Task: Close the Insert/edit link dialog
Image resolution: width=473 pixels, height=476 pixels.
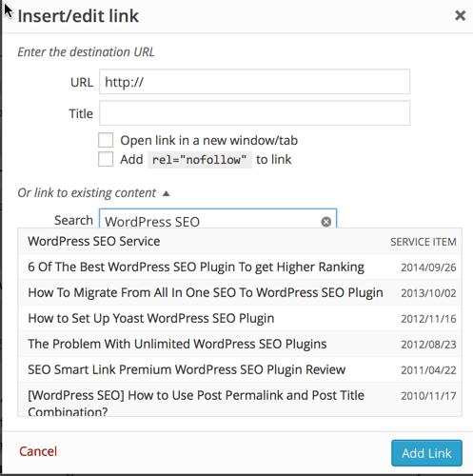Action: point(460,15)
